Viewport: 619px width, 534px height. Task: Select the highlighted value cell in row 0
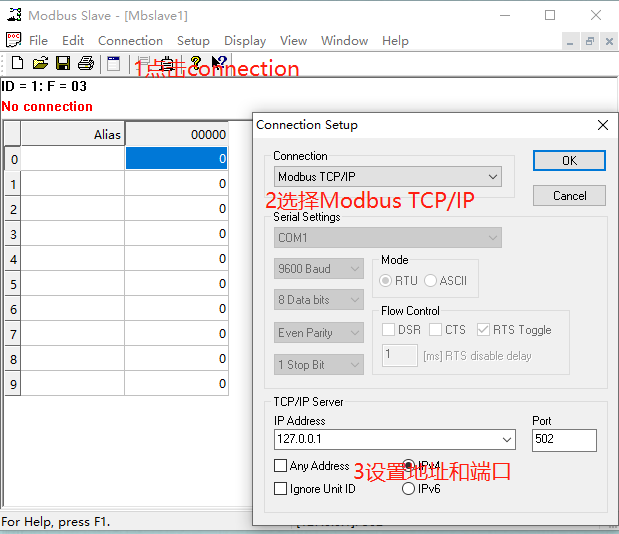point(176,159)
